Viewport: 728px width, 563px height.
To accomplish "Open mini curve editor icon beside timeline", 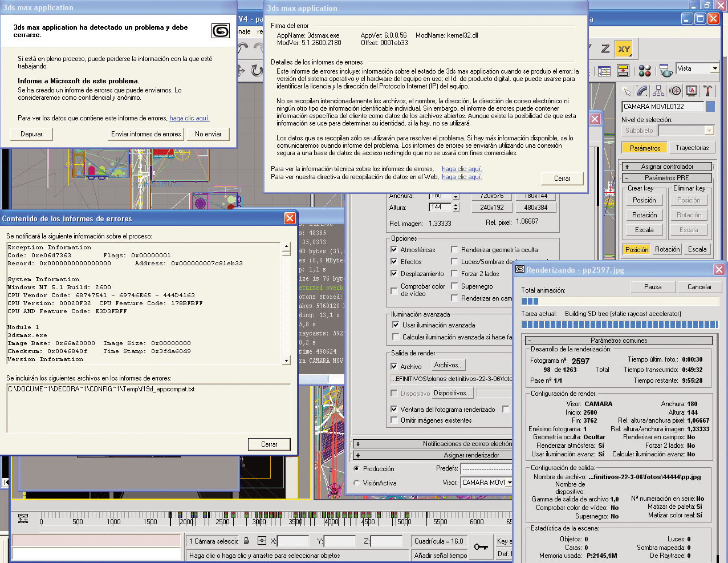I will pos(23,519).
